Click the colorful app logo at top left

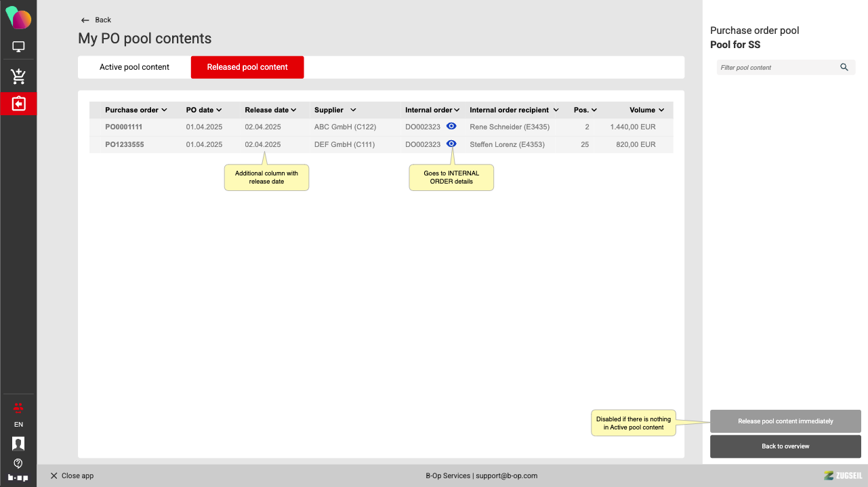[18, 18]
